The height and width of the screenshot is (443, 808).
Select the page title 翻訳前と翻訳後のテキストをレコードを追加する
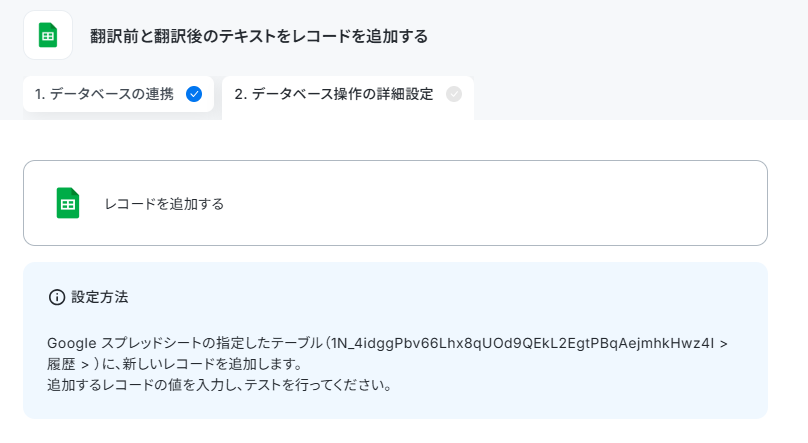(259, 36)
